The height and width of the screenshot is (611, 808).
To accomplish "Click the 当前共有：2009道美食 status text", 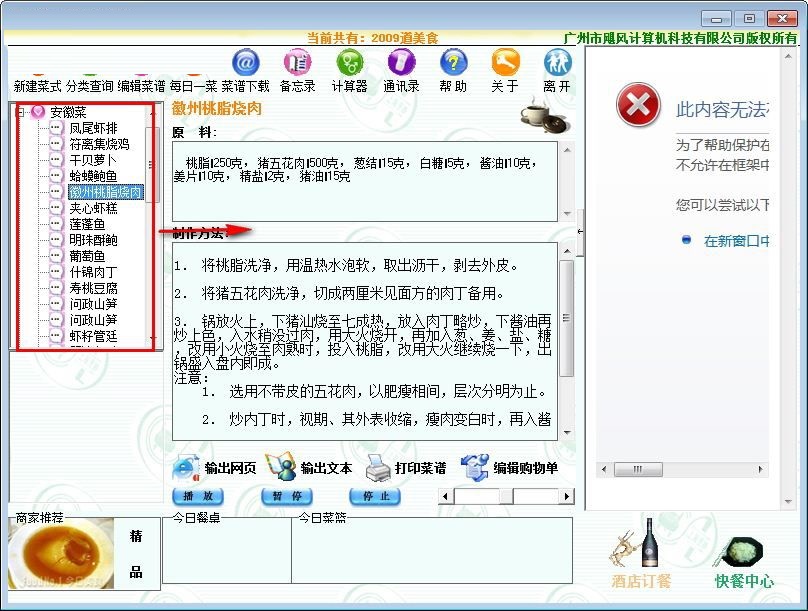I will click(373, 38).
